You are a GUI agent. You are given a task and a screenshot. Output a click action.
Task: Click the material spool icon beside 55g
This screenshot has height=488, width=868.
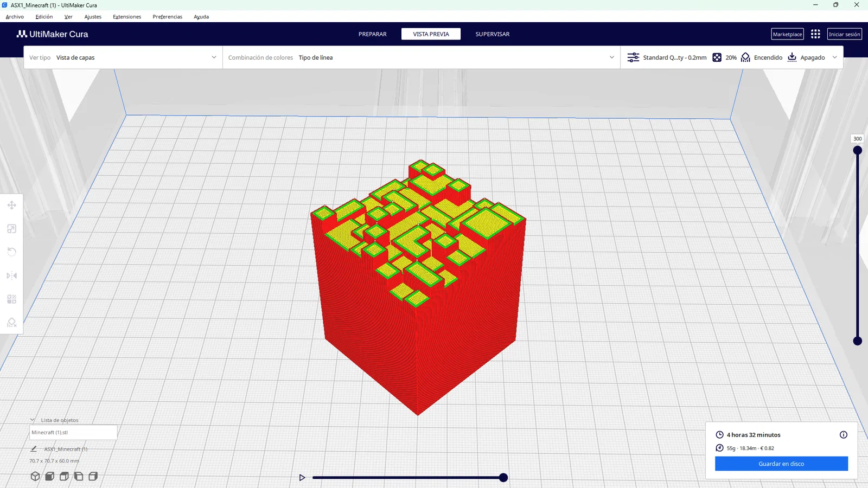719,448
